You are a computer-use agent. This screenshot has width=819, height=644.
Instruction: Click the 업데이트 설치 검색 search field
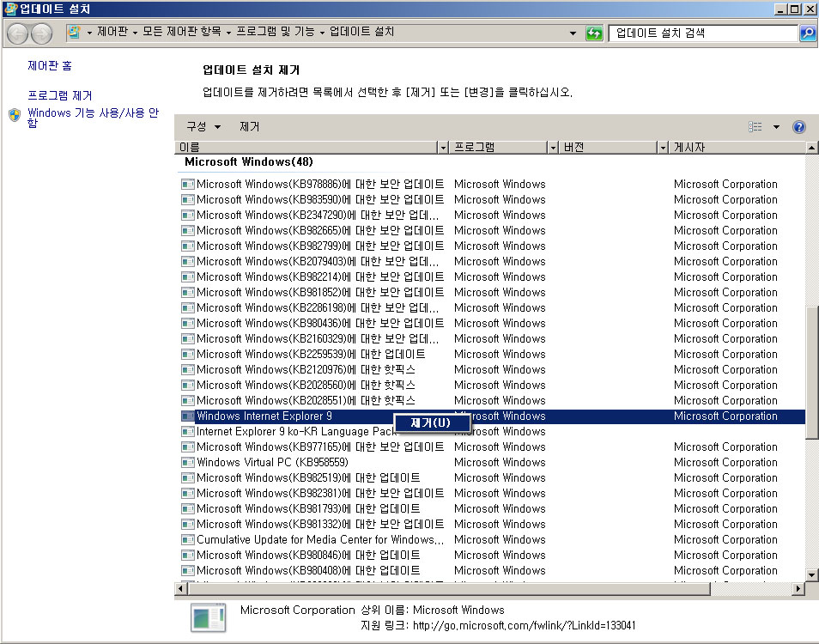point(703,33)
